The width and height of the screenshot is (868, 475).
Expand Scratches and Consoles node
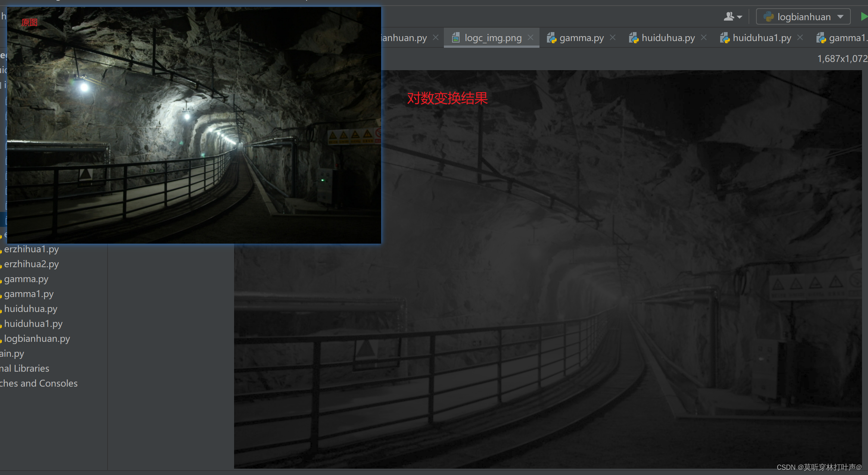click(x=39, y=383)
